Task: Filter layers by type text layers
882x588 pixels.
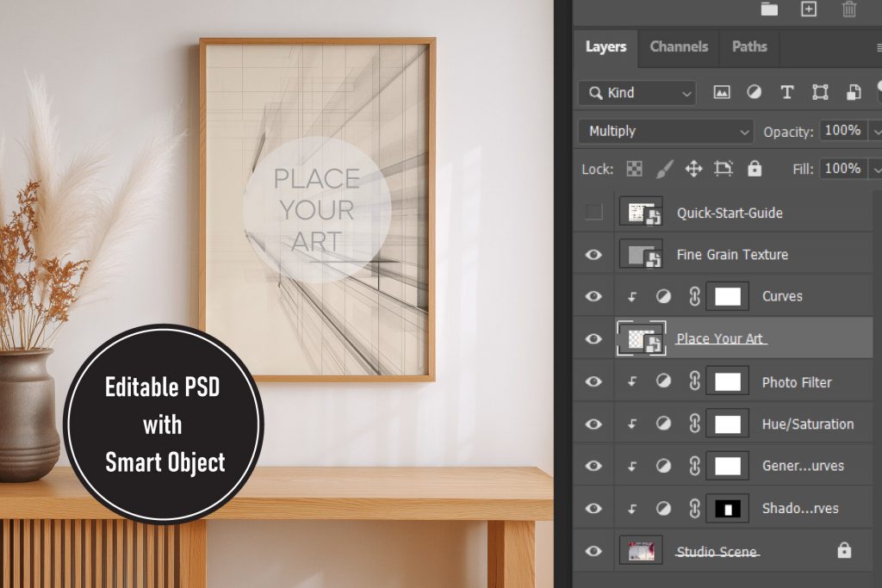Action: point(787,92)
